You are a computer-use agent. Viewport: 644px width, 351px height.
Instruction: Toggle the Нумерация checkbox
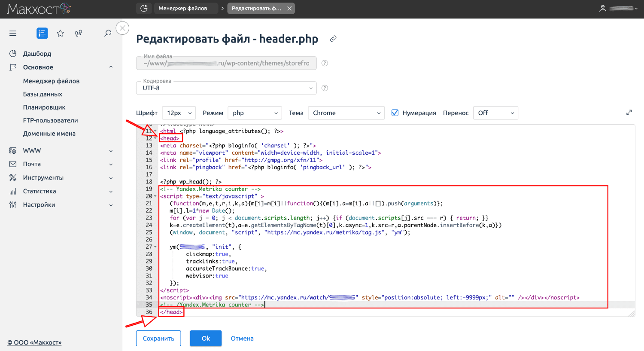coord(395,113)
